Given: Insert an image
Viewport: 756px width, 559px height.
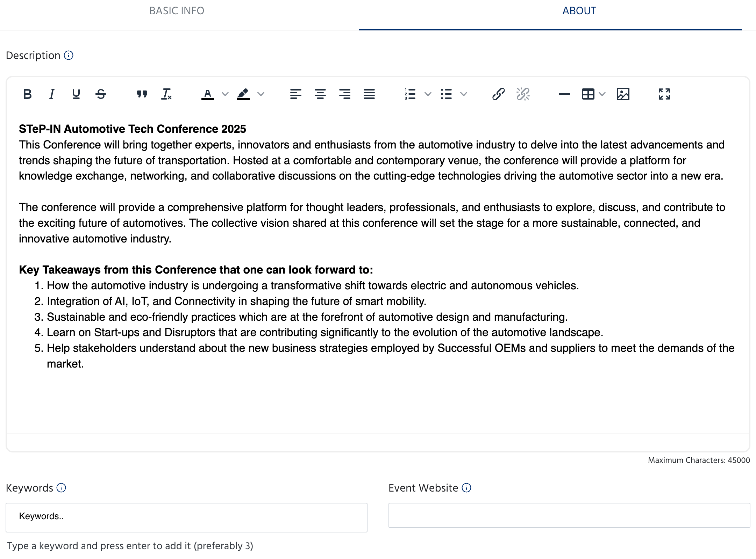Looking at the screenshot, I should 623,94.
